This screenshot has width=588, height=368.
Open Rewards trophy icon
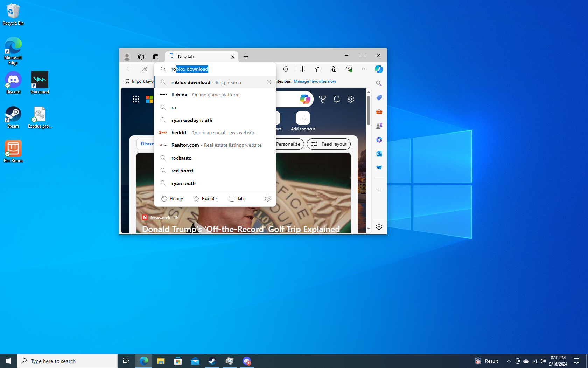click(323, 99)
